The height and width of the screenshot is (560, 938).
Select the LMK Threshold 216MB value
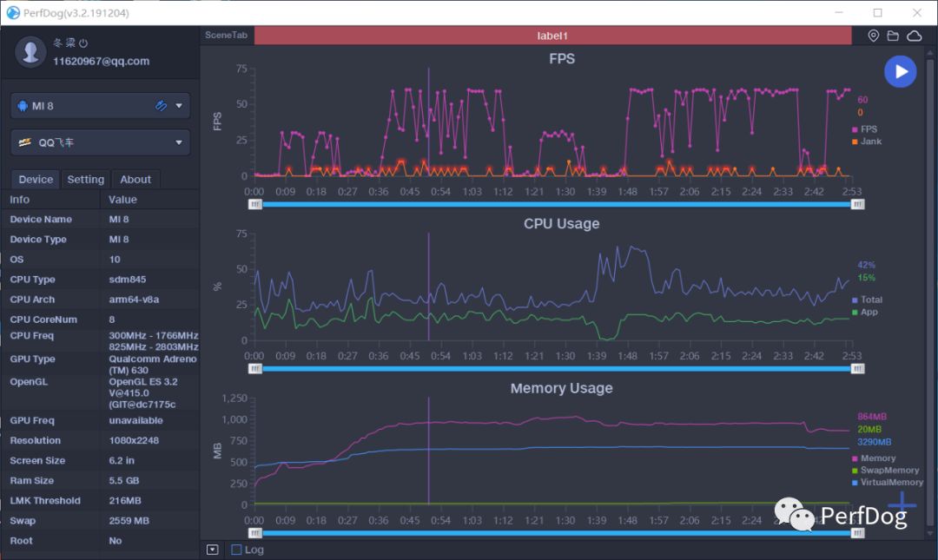[x=125, y=501]
